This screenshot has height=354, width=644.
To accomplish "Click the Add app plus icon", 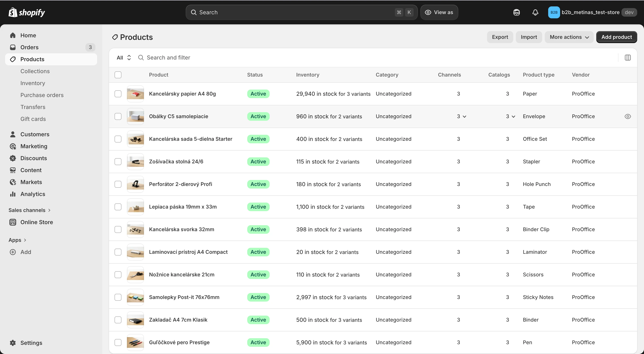I will coord(13,252).
